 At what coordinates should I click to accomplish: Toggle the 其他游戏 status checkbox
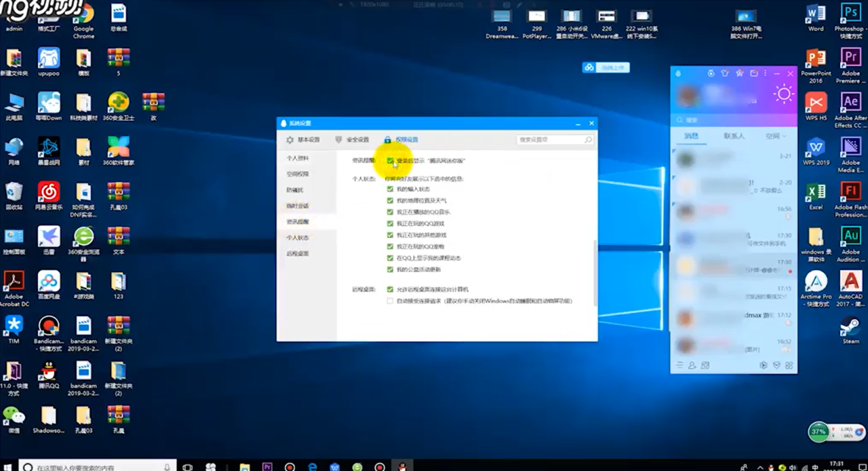point(390,235)
